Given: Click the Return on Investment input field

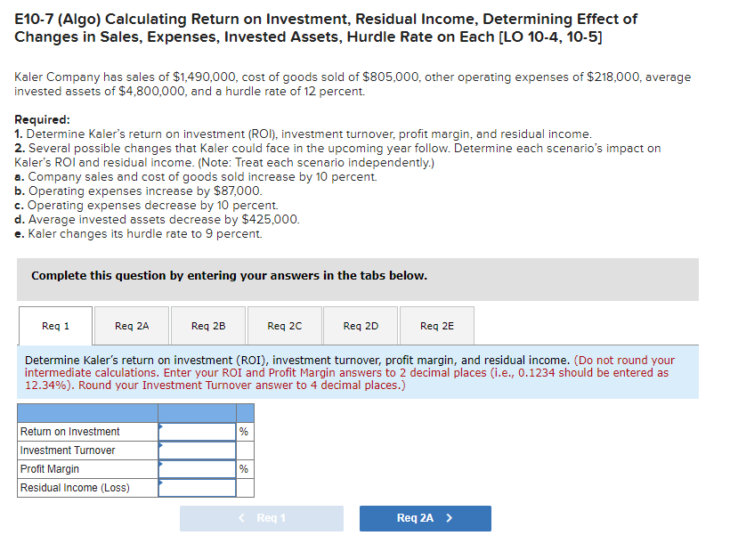Looking at the screenshot, I should pyautogui.click(x=196, y=431).
